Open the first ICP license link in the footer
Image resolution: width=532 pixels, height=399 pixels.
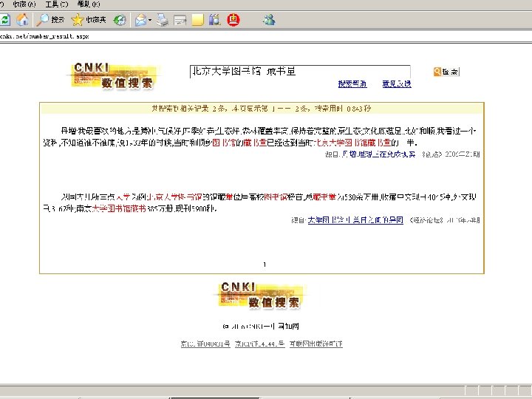(x=205, y=344)
